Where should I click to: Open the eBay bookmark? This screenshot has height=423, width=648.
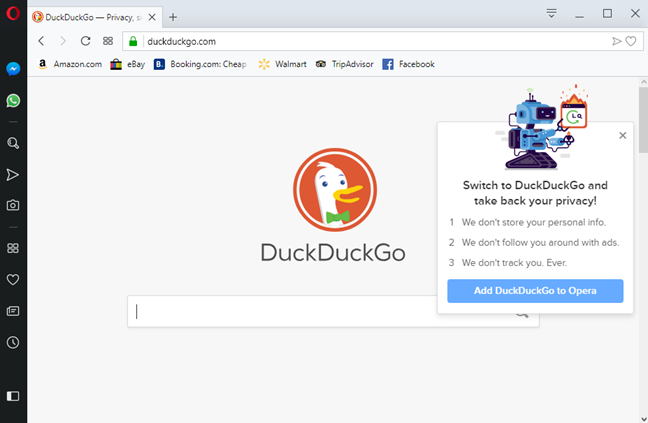(128, 64)
